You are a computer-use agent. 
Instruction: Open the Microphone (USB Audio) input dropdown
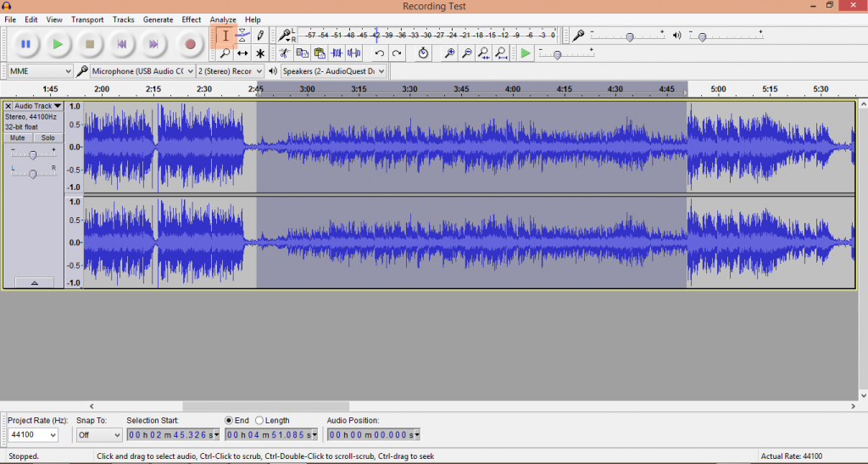point(142,71)
